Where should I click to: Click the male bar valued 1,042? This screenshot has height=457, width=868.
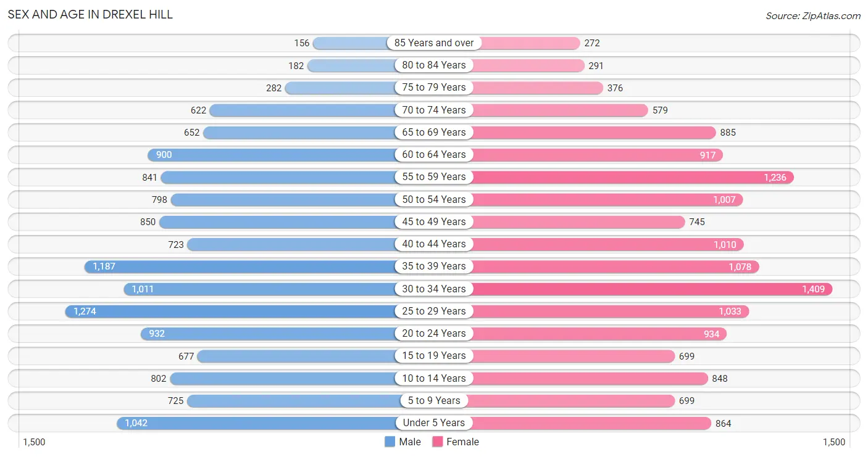(256, 422)
